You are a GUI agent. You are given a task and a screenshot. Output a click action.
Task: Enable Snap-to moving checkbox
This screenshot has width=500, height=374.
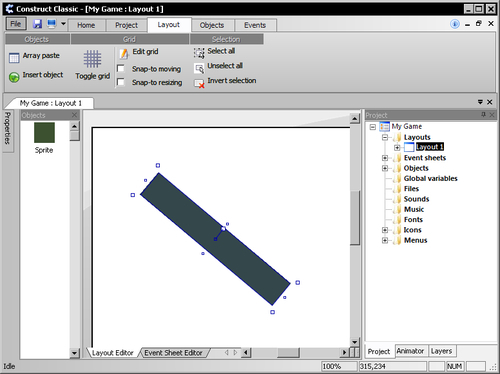(x=121, y=68)
